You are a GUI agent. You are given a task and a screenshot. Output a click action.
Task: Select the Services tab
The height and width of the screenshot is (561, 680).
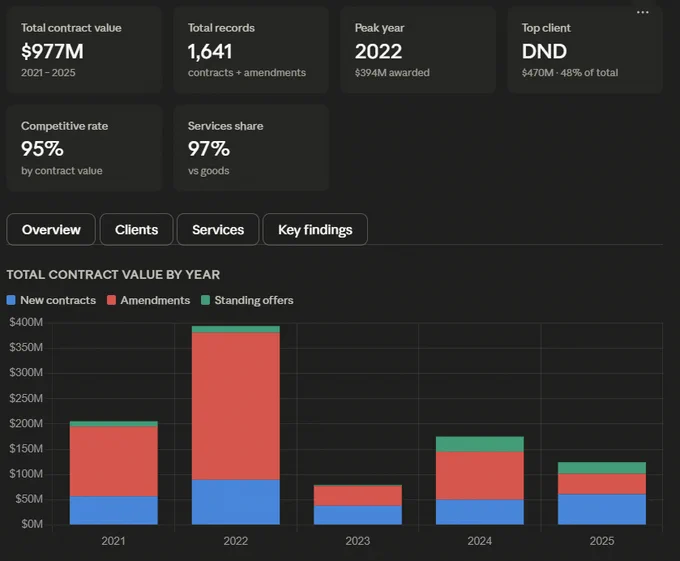coord(218,229)
